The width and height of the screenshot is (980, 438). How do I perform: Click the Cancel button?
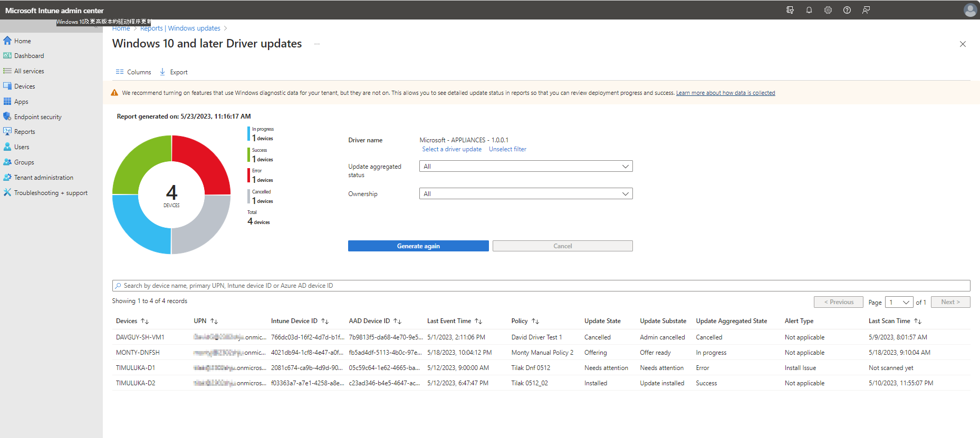[x=563, y=246]
